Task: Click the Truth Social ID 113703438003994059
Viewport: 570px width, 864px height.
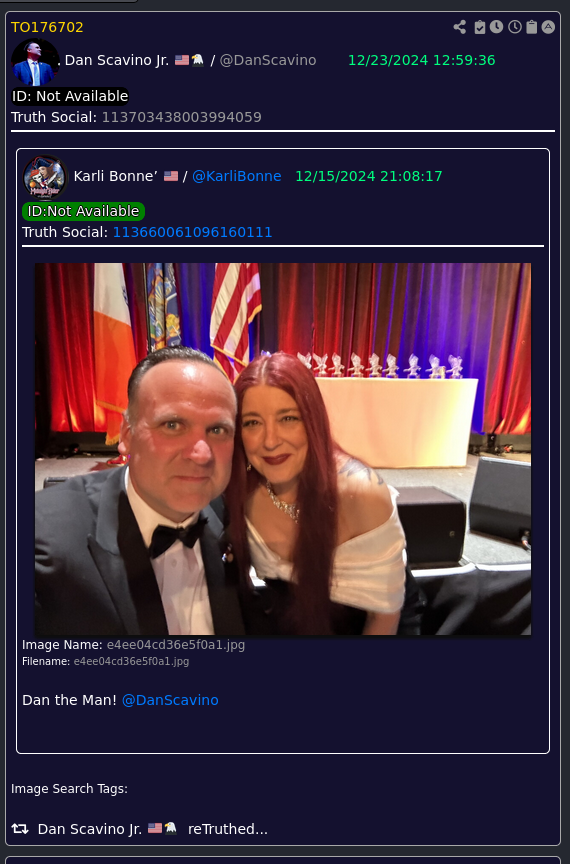Action: point(181,117)
